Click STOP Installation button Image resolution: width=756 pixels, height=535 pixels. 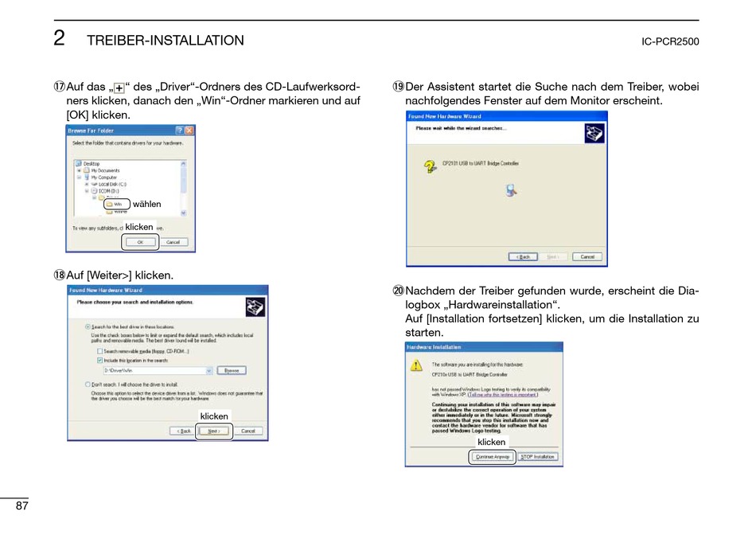pyautogui.click(x=538, y=457)
